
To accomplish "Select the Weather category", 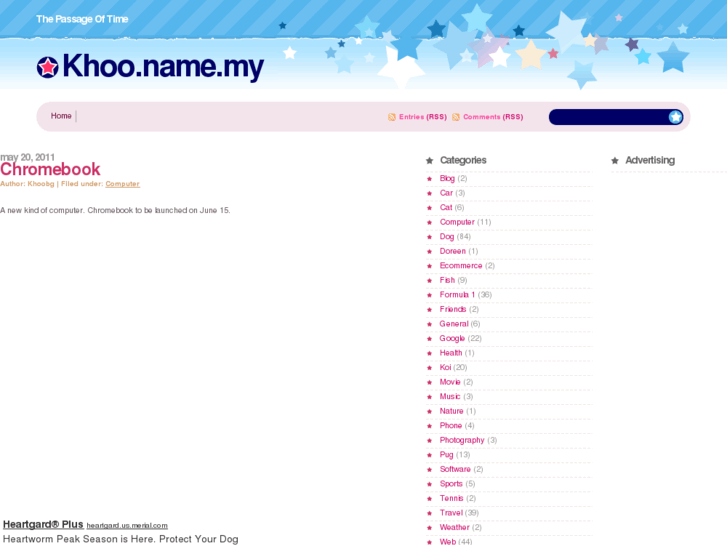I will (x=454, y=527).
